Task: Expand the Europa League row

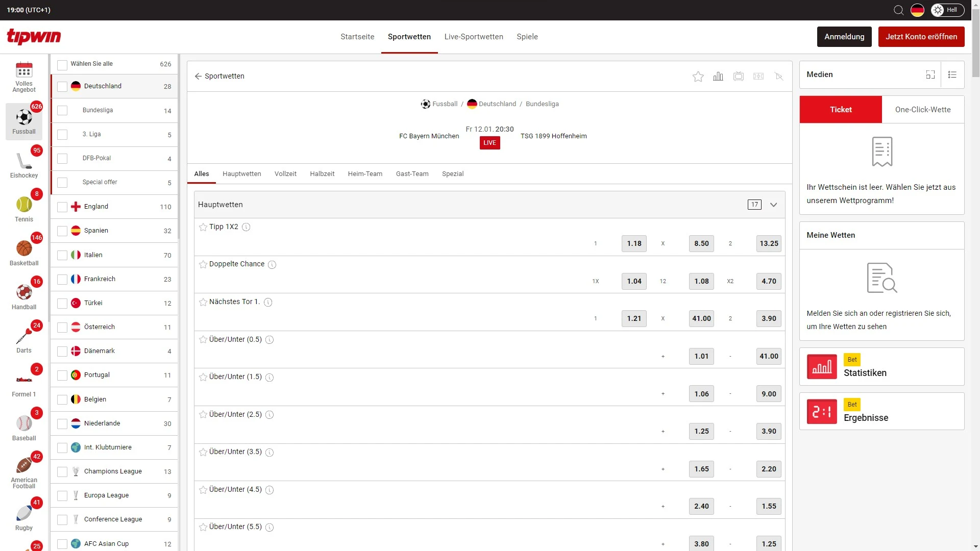Action: point(114,495)
